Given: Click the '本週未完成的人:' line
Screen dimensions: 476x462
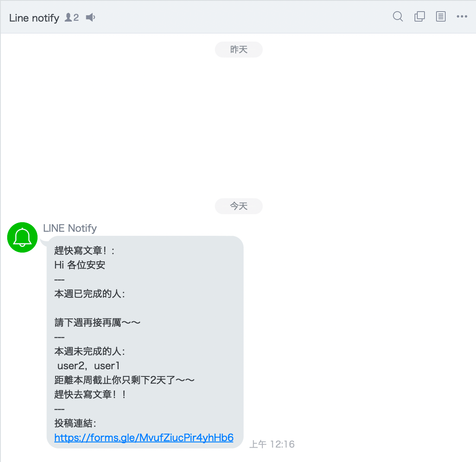Looking at the screenshot, I should 89,351.
